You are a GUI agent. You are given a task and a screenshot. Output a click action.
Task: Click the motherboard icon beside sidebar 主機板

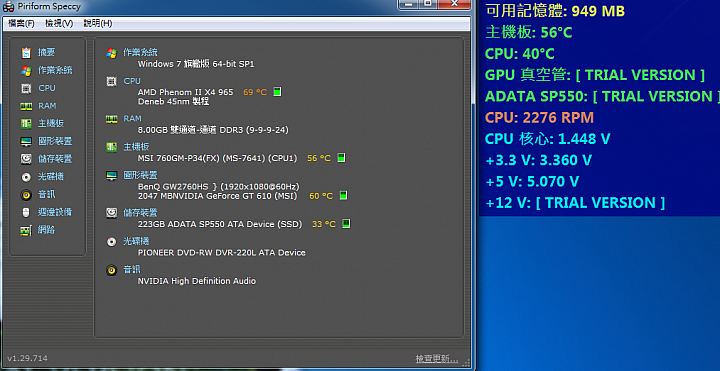point(26,124)
